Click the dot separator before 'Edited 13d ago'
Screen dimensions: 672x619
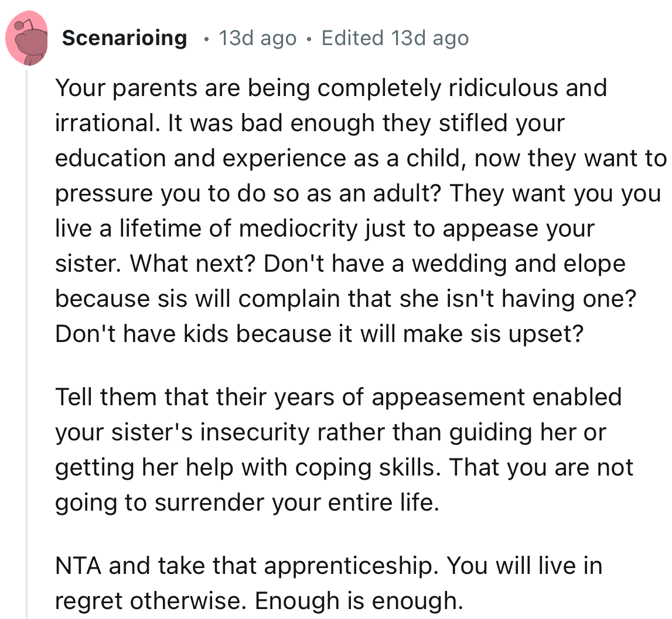click(x=309, y=39)
